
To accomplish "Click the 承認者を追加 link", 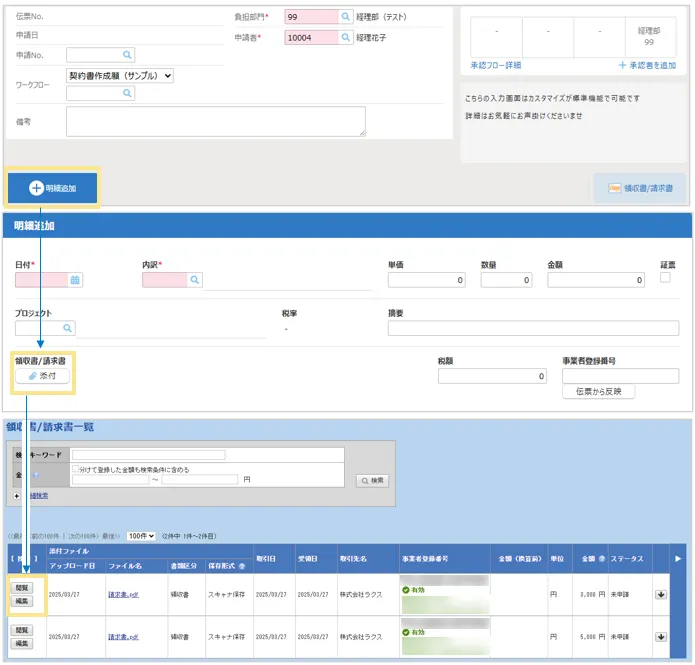I will 647,65.
